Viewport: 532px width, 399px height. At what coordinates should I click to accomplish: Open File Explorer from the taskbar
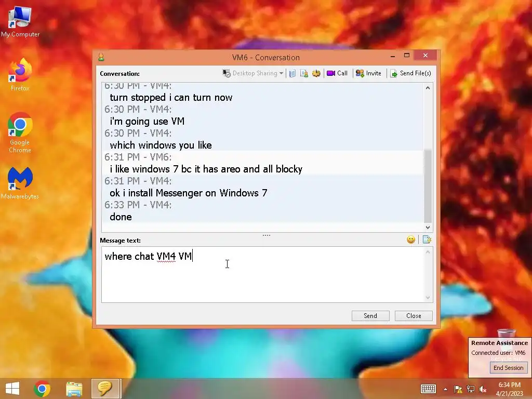tap(74, 389)
